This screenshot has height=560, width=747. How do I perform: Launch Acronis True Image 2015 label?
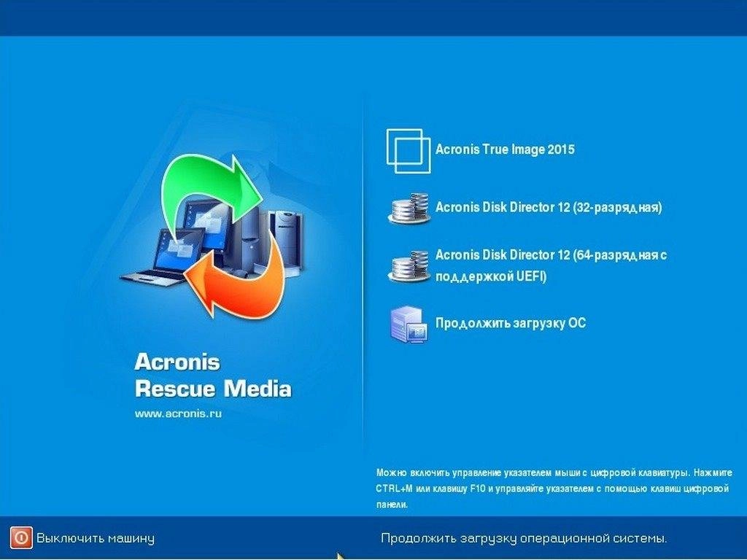pos(505,149)
